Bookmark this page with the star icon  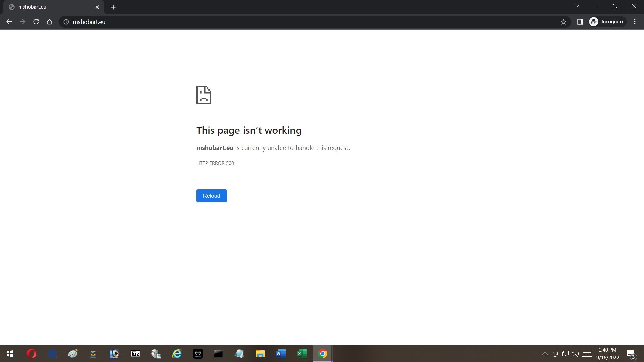563,22
